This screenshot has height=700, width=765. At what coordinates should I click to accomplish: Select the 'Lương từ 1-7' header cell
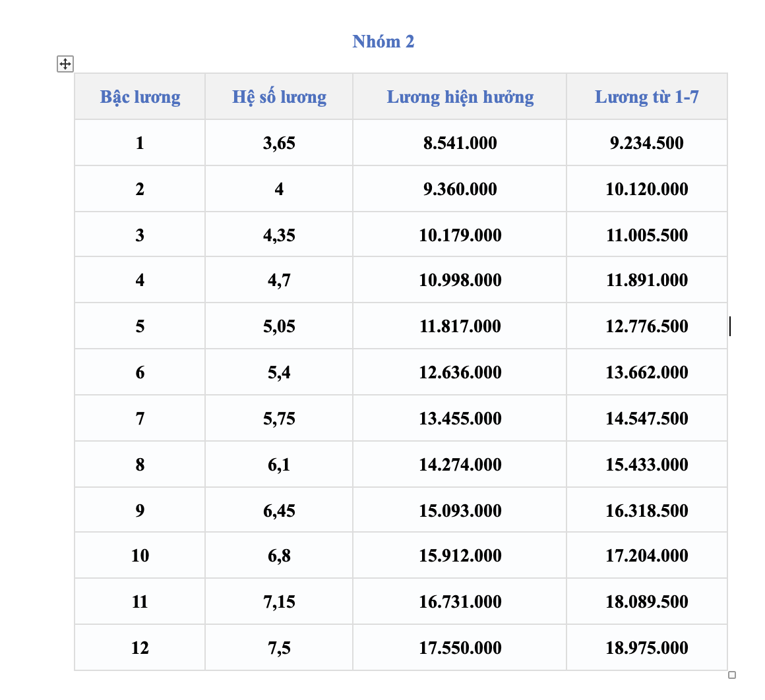tap(647, 96)
